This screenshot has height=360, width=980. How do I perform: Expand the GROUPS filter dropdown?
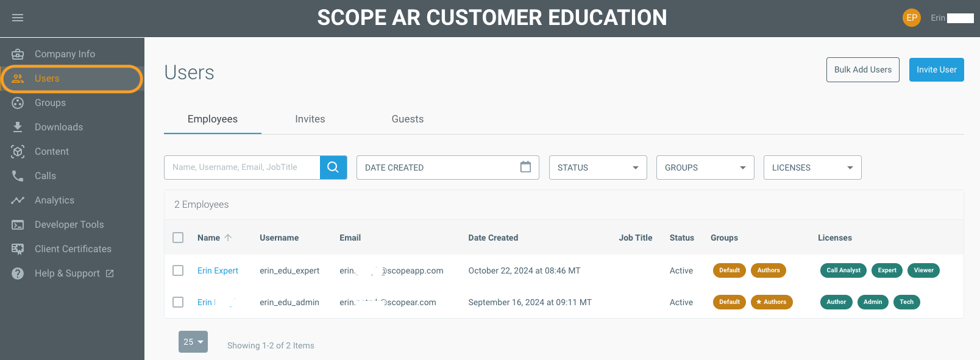[x=705, y=168]
